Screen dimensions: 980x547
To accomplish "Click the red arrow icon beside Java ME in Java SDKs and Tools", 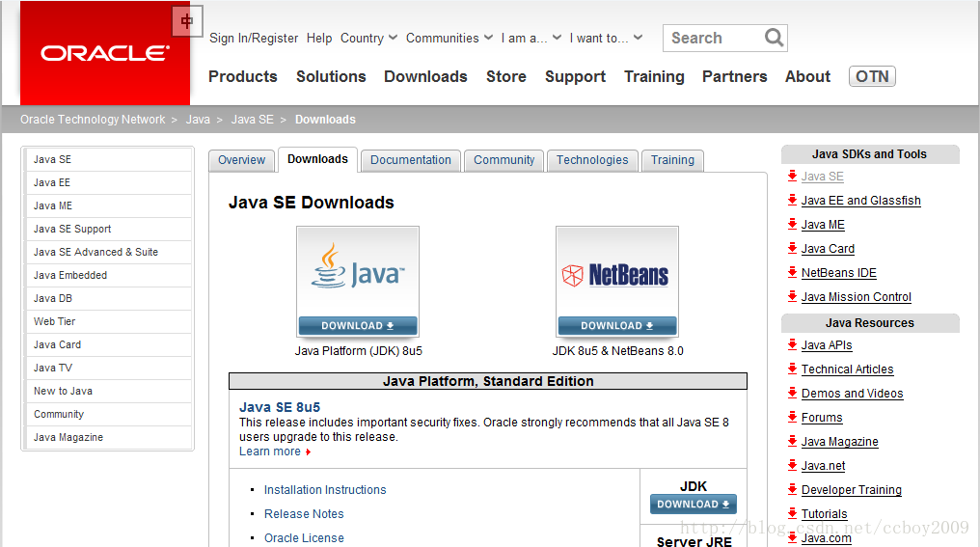I will 793,224.
